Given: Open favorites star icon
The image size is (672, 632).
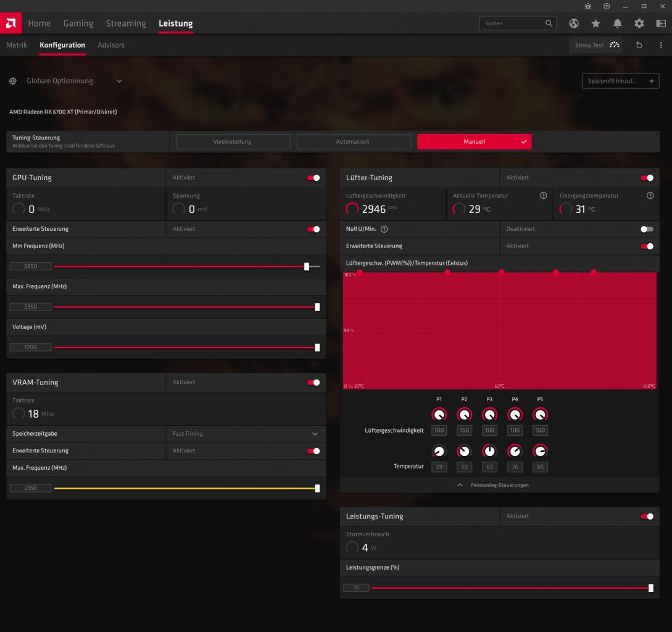Looking at the screenshot, I should click(x=595, y=23).
